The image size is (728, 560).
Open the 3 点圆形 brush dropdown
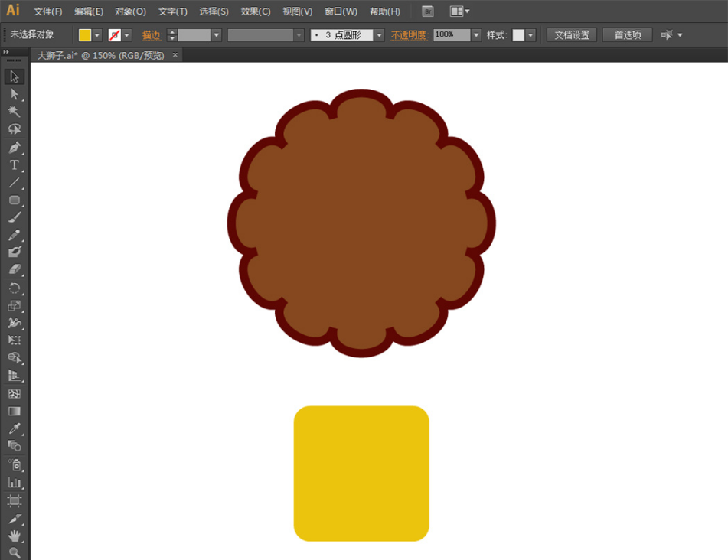[379, 35]
